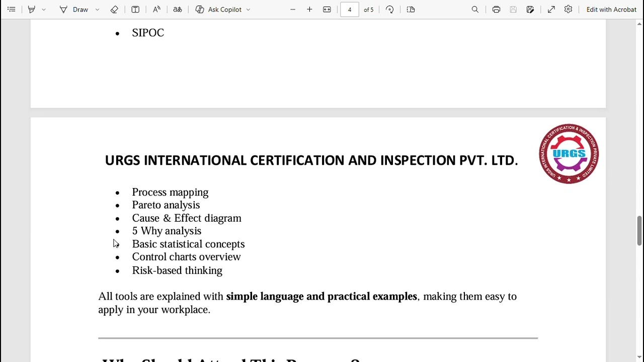Activate the Draw tool

tap(74, 10)
